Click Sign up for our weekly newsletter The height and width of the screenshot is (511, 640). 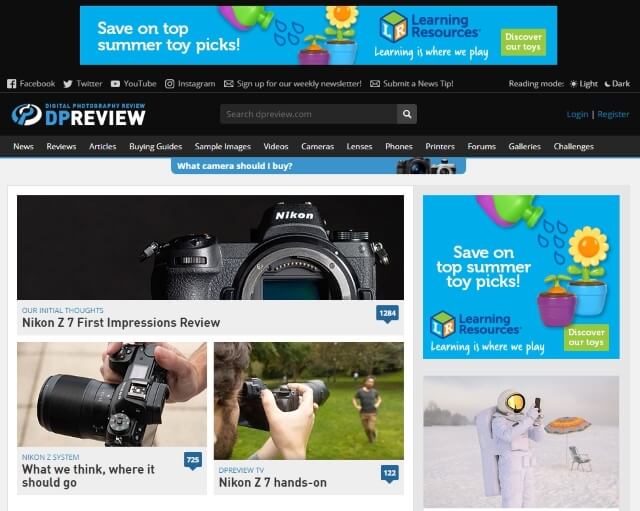[299, 84]
